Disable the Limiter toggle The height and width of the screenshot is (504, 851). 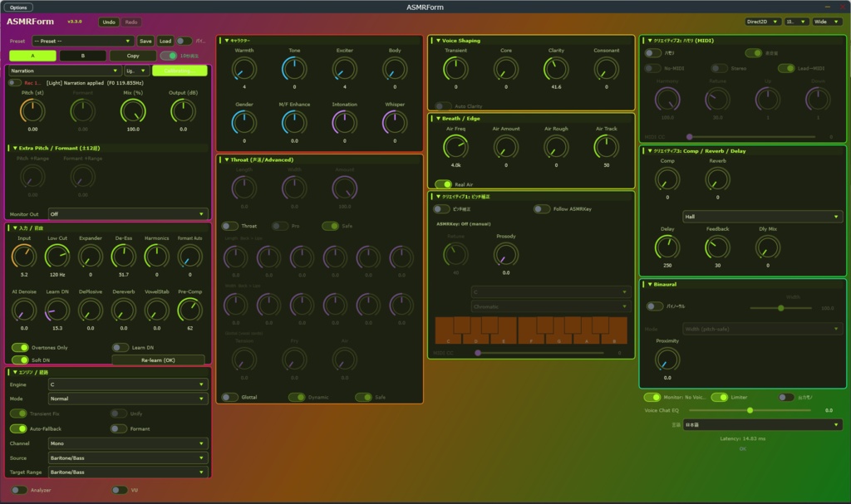point(719,397)
